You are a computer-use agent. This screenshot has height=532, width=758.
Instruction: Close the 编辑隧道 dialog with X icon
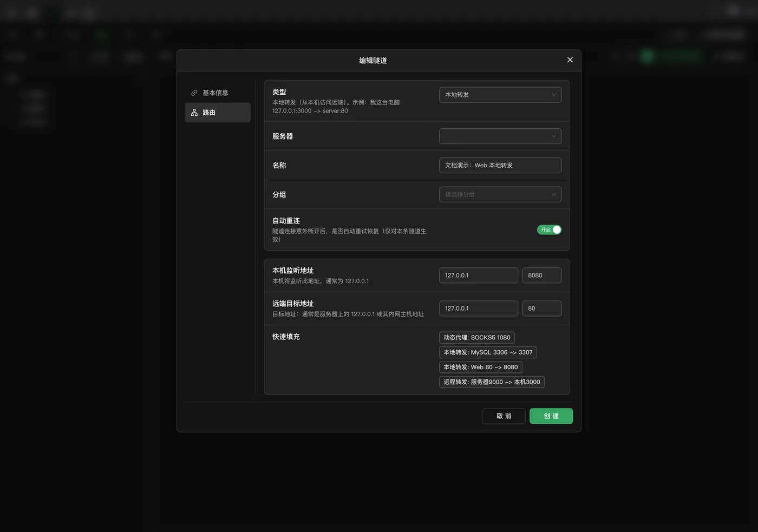[x=570, y=60]
